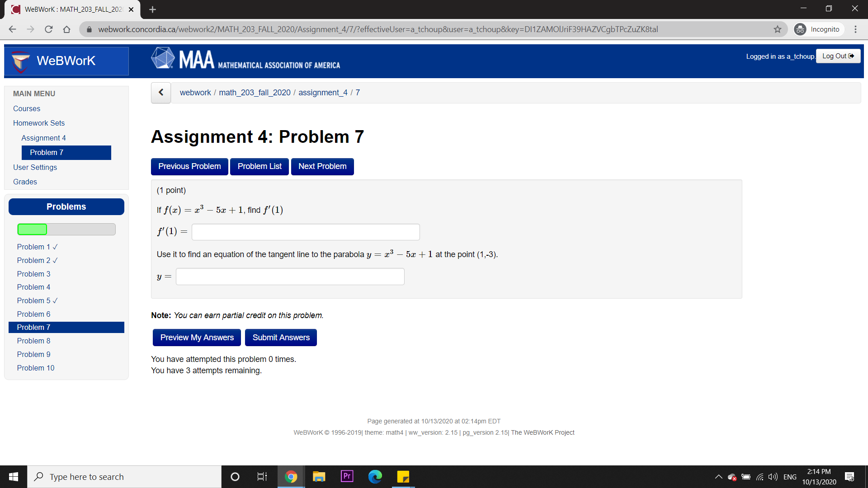Screen dimensions: 868x488
Task: Open Homework Sets menu item
Action: tap(39, 123)
